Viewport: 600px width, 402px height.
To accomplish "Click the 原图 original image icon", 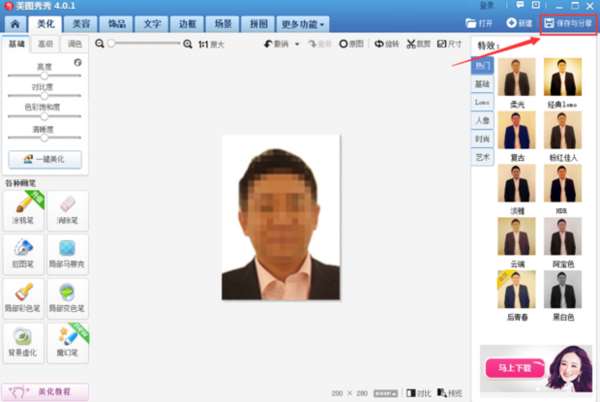I will click(343, 44).
